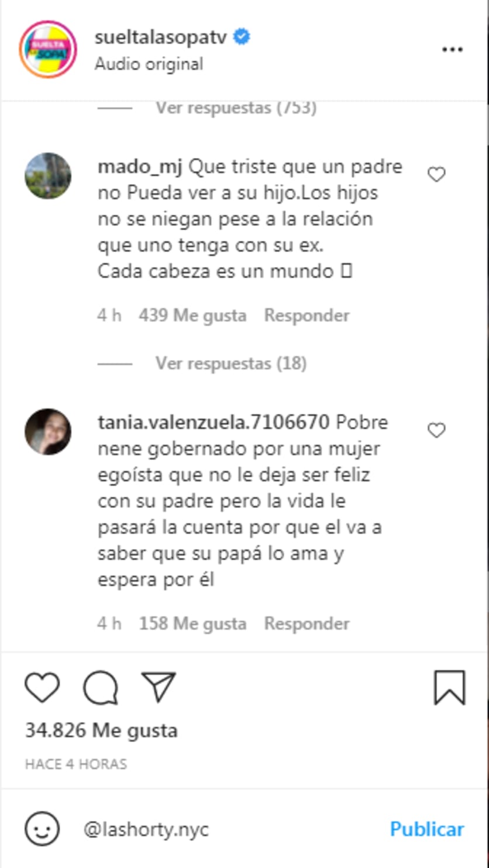Like mado_mj's comment
Image resolution: width=489 pixels, height=868 pixels.
436,174
